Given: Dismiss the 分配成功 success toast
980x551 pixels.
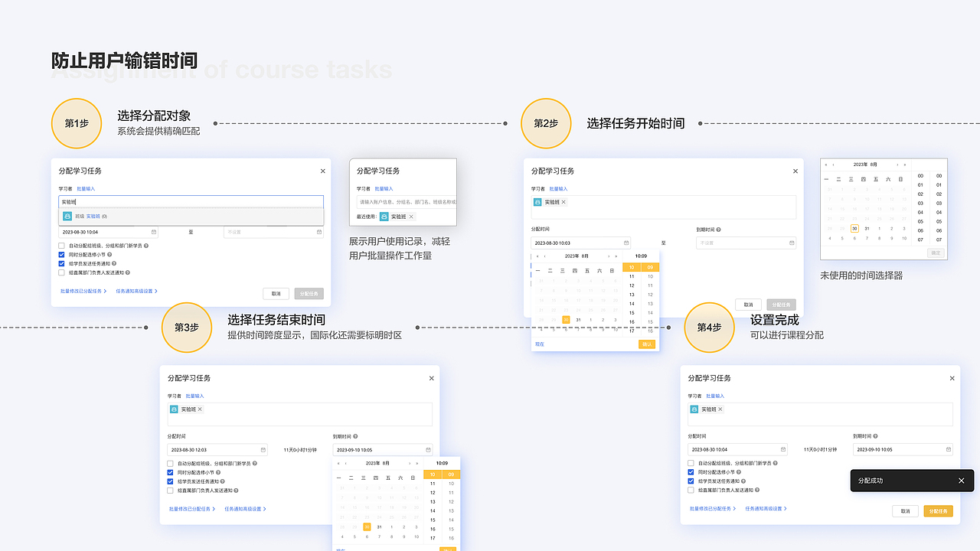Looking at the screenshot, I should tap(962, 481).
